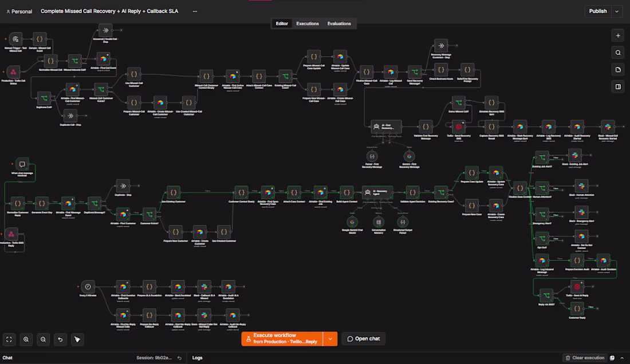The height and width of the screenshot is (364, 630).
Task: Run Execute workflow from Production Twilio Reply
Action: (x=282, y=339)
